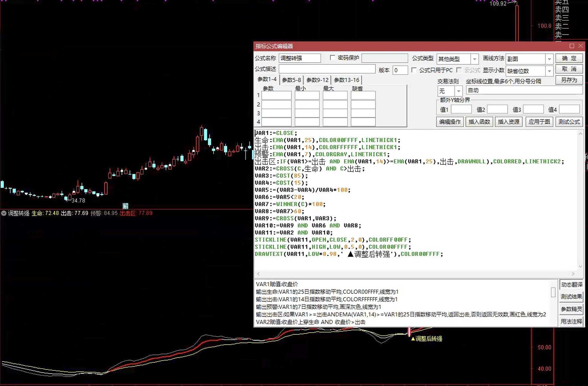Click the code editor scroll-up arrow
The height and width of the screenshot is (386, 588).
[580, 134]
